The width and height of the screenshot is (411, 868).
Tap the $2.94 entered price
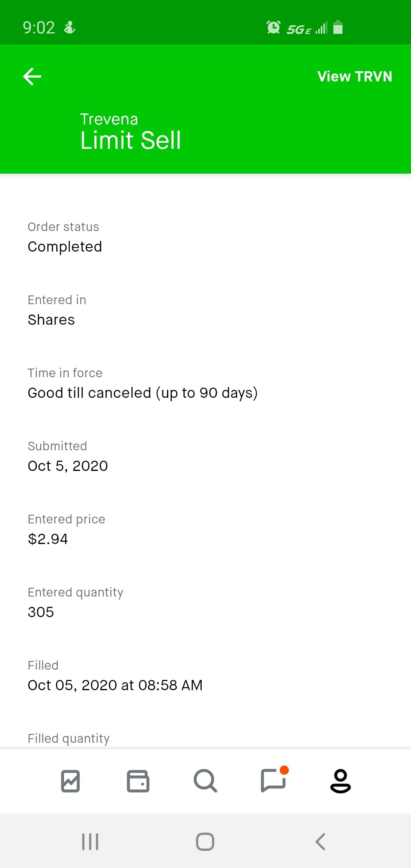(x=48, y=539)
